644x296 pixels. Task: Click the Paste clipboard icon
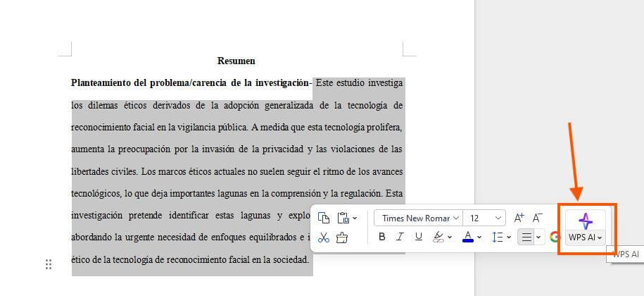tap(343, 218)
